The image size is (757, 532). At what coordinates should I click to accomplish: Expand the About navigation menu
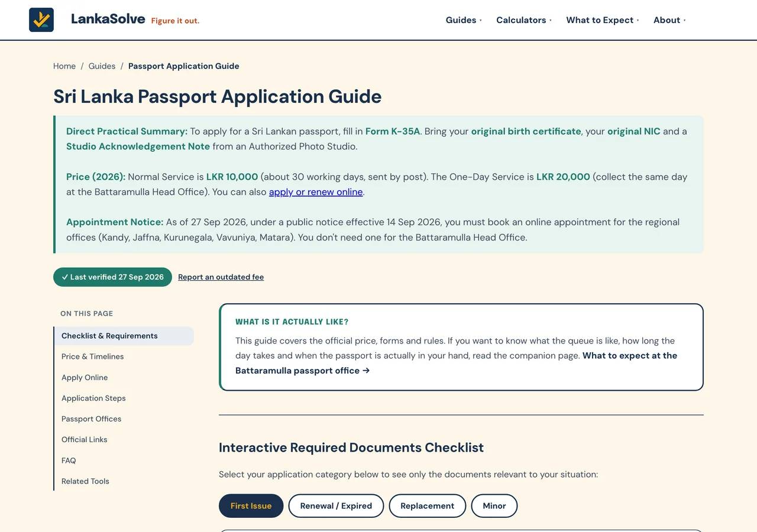669,20
